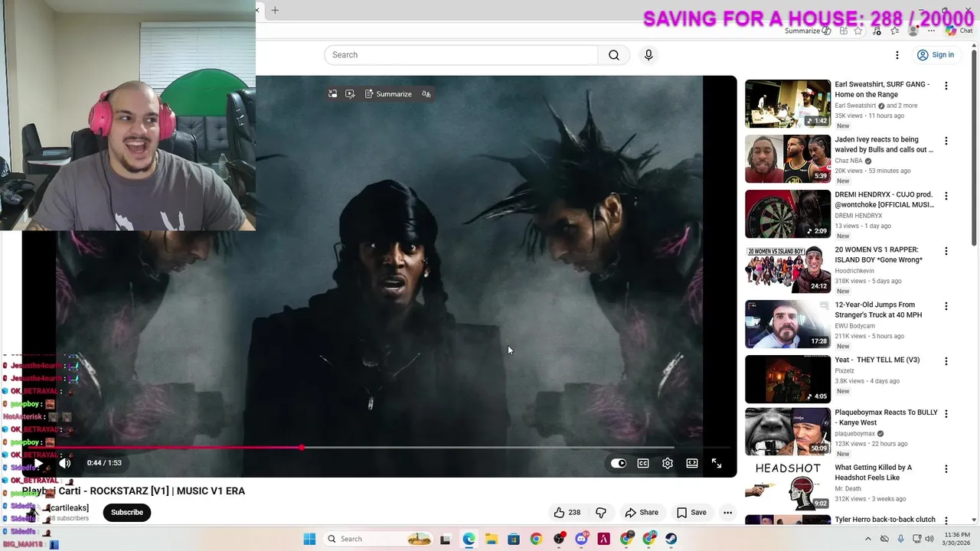980x551 pixels.
Task: Save the video to a playlist
Action: click(691, 513)
